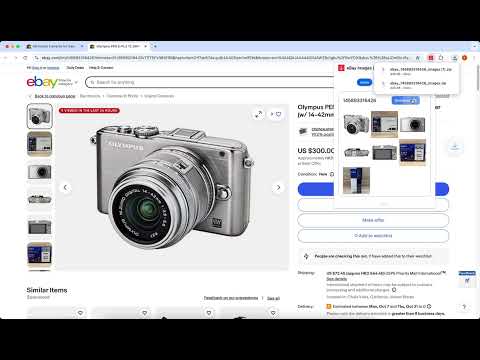
Task: Select second gallery thumbnail showing the box
Action: [40, 144]
